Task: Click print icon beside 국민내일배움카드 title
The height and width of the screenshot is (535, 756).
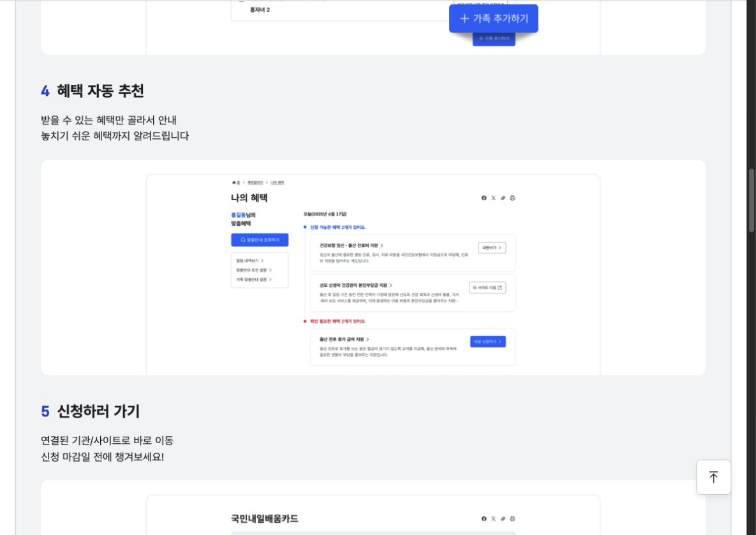Action: click(512, 518)
